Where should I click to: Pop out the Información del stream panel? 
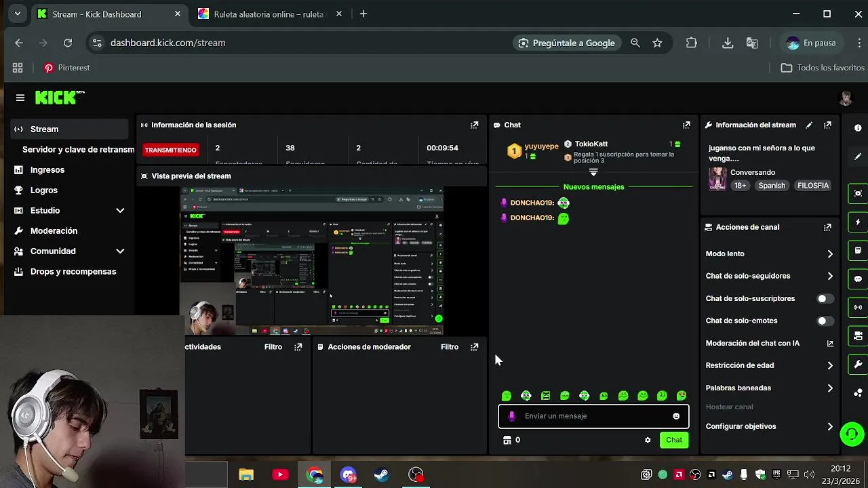[827, 125]
